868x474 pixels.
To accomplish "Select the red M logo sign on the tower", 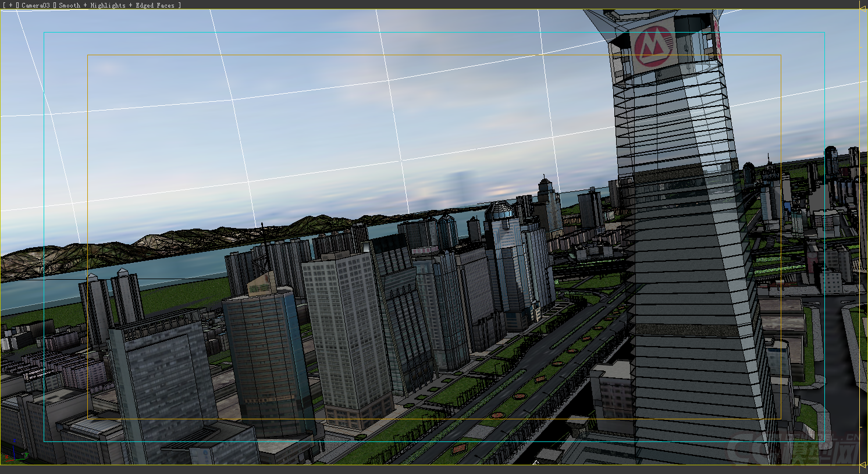I will click(653, 47).
